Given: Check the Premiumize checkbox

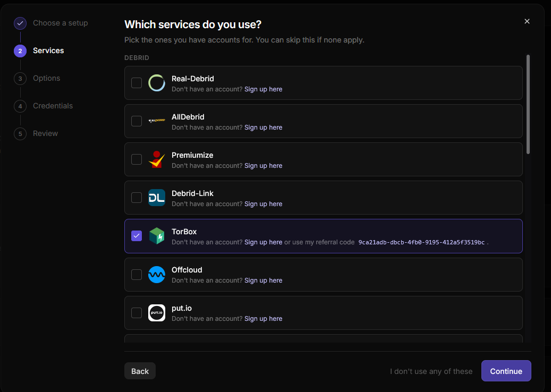Looking at the screenshot, I should click(x=137, y=159).
